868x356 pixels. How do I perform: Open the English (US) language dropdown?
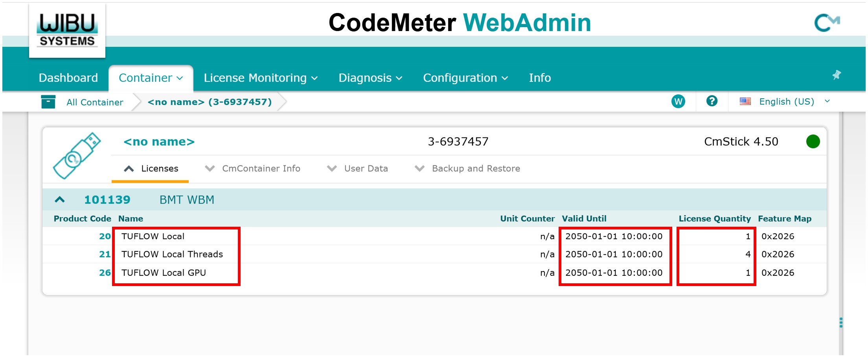[794, 101]
